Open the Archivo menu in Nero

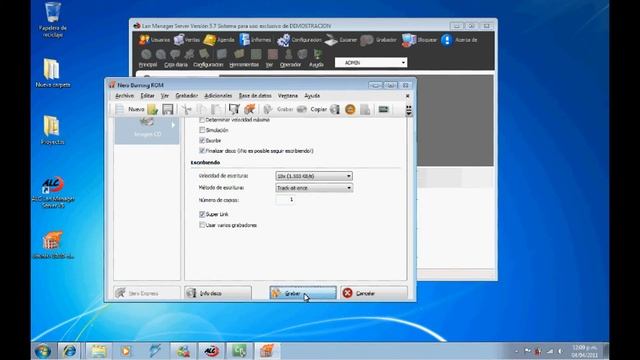[124, 96]
